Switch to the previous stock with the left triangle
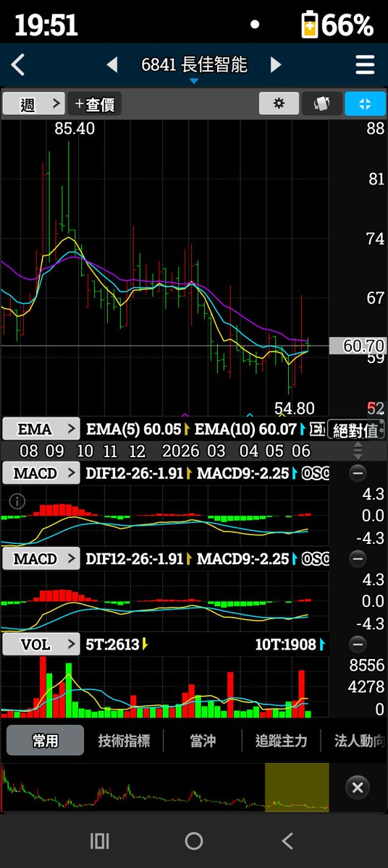This screenshot has height=868, width=388. (x=112, y=65)
